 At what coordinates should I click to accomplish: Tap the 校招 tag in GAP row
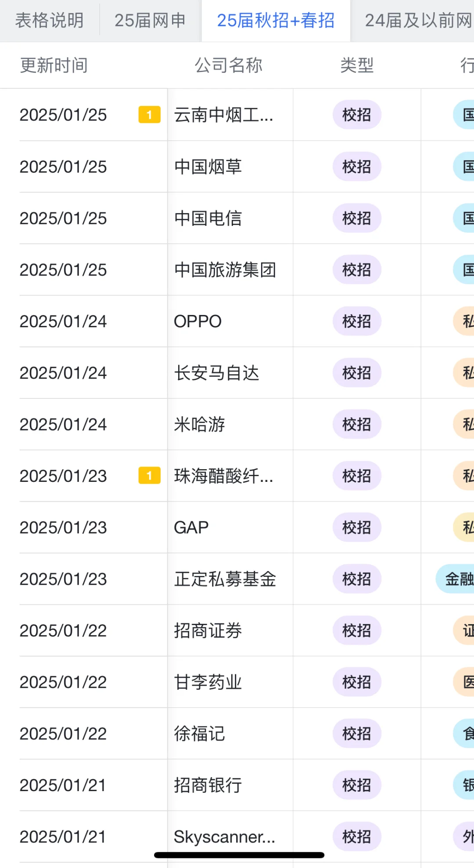click(x=356, y=527)
